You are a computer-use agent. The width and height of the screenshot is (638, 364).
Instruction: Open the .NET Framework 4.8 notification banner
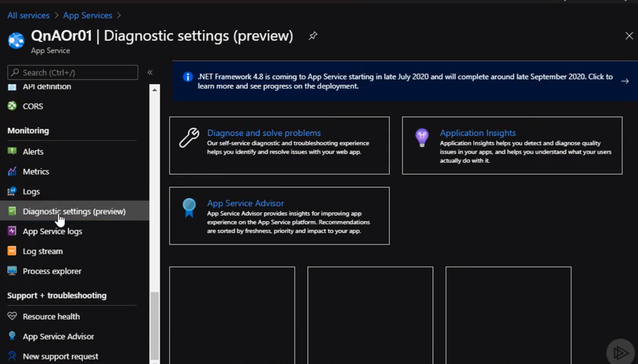tap(405, 81)
